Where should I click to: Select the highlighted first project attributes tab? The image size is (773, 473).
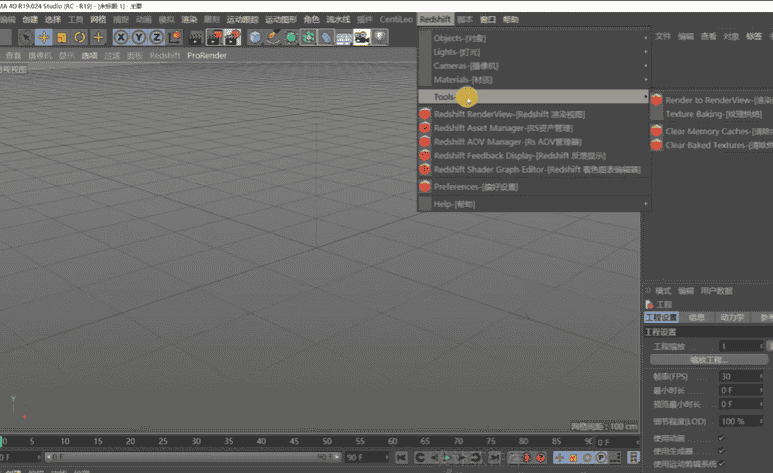click(x=662, y=317)
